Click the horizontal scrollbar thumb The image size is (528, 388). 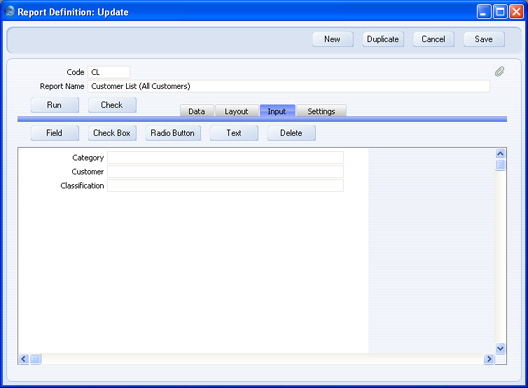36,359
